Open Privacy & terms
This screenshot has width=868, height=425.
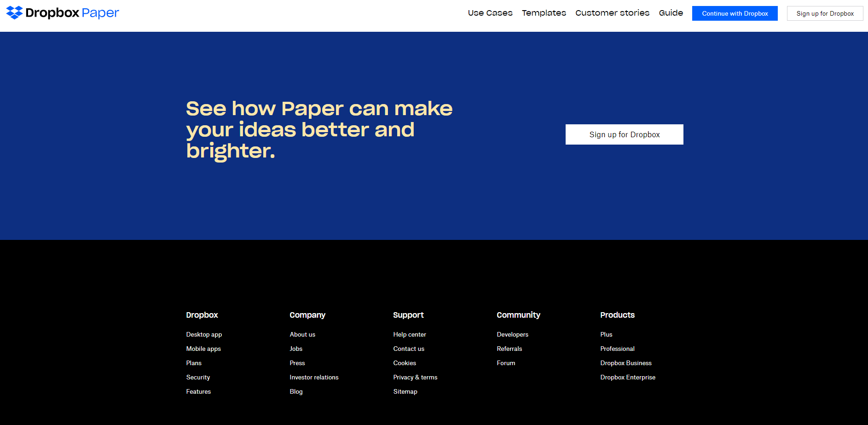415,377
